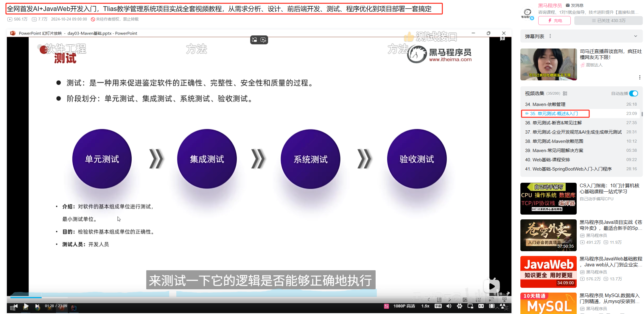The image size is (644, 314).
Task: Click the 2024-10-24 09:00:00 upload date
Action: tap(69, 19)
